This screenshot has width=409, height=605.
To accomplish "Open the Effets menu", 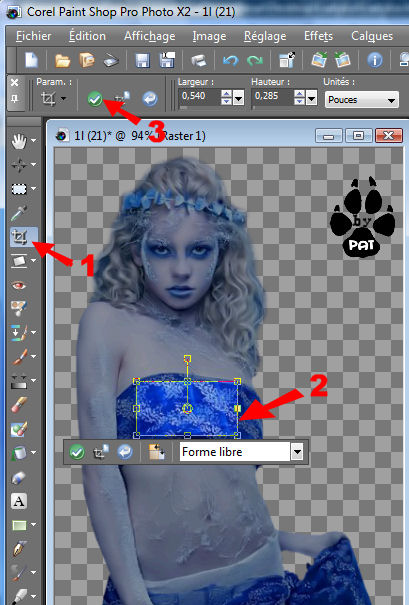I will point(318,36).
